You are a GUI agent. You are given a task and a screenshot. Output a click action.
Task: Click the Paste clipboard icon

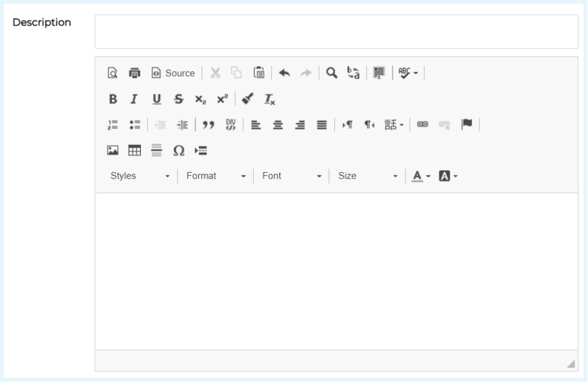pyautogui.click(x=259, y=73)
